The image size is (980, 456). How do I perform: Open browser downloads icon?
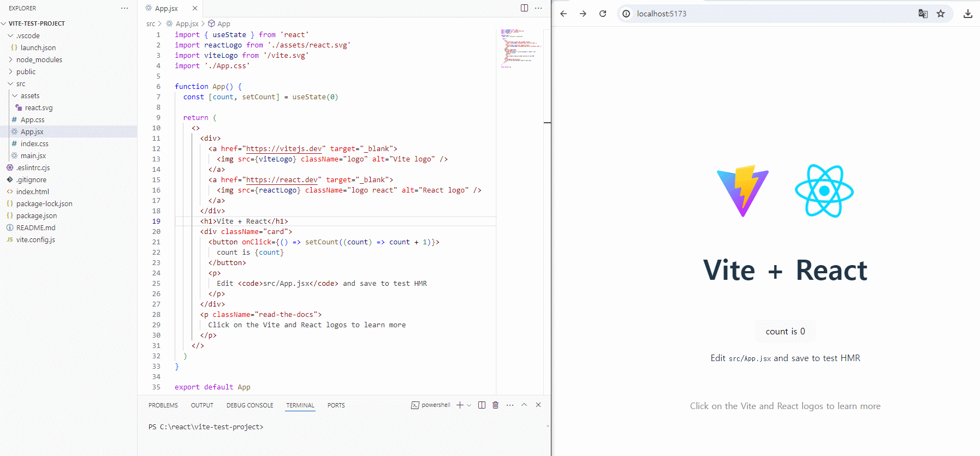pos(967,14)
